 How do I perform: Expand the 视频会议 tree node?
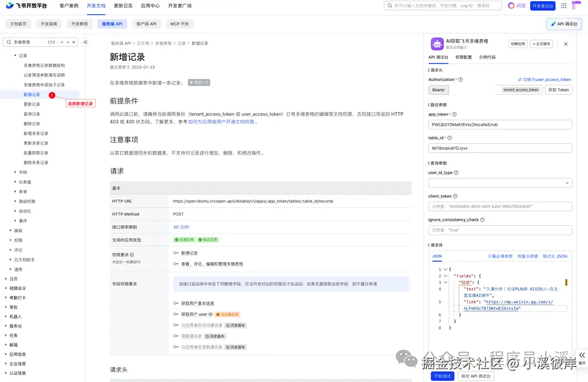click(6, 288)
